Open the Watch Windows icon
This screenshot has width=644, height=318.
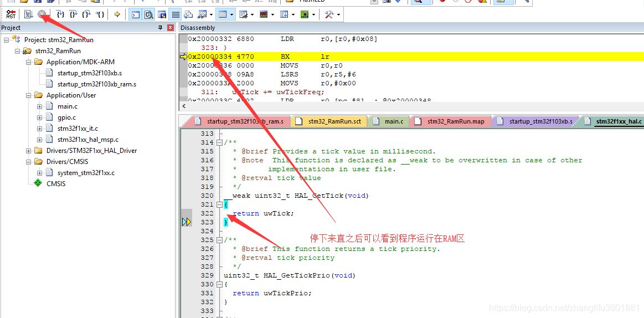[x=202, y=15]
